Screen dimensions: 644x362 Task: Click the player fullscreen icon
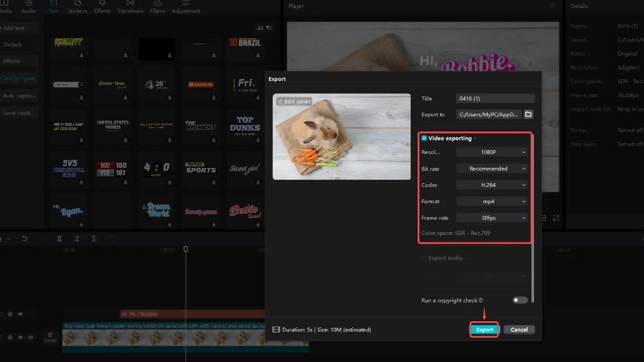556,218
